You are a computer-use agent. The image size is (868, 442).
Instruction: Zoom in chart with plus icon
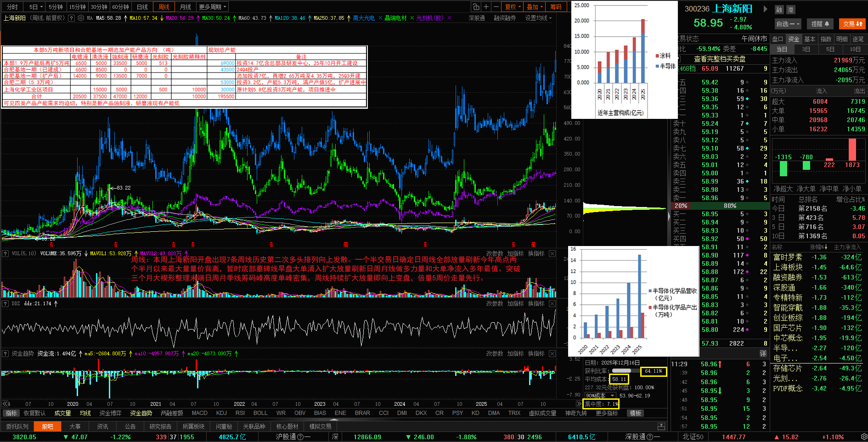click(x=486, y=7)
